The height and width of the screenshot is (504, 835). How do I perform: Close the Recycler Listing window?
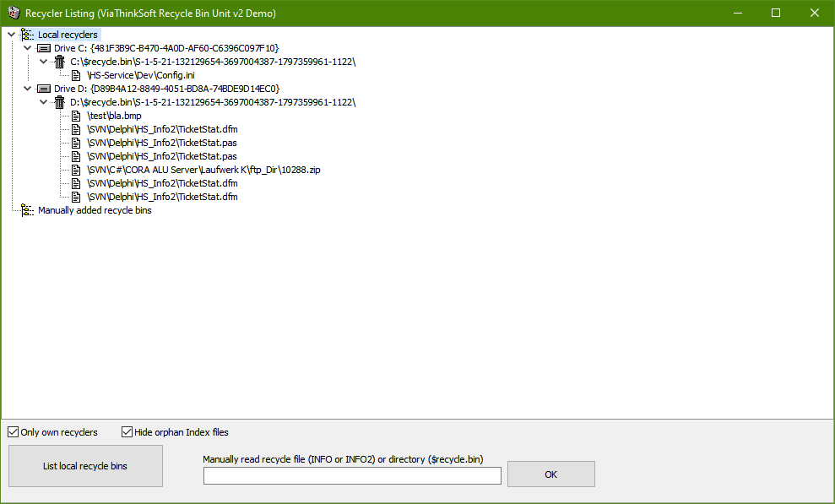pyautogui.click(x=814, y=13)
